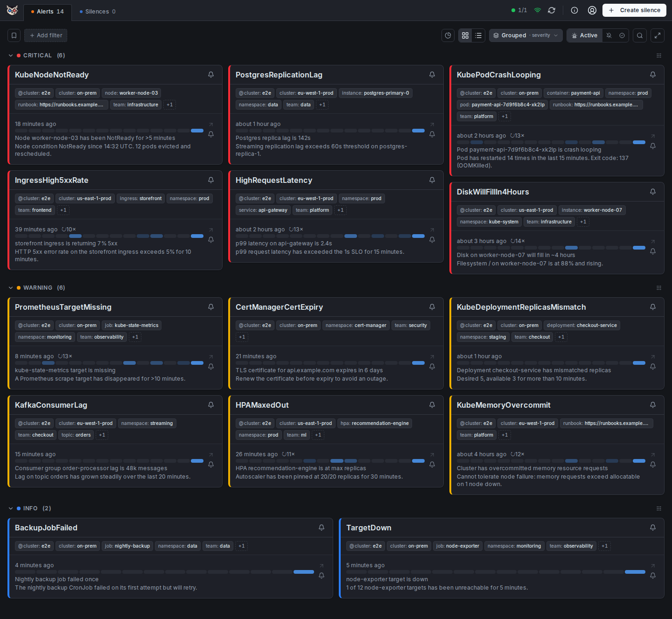Viewport: 672px width, 619px height.
Task: Click the BackupJobFailed alert history timeline bar
Action: [x=164, y=572]
